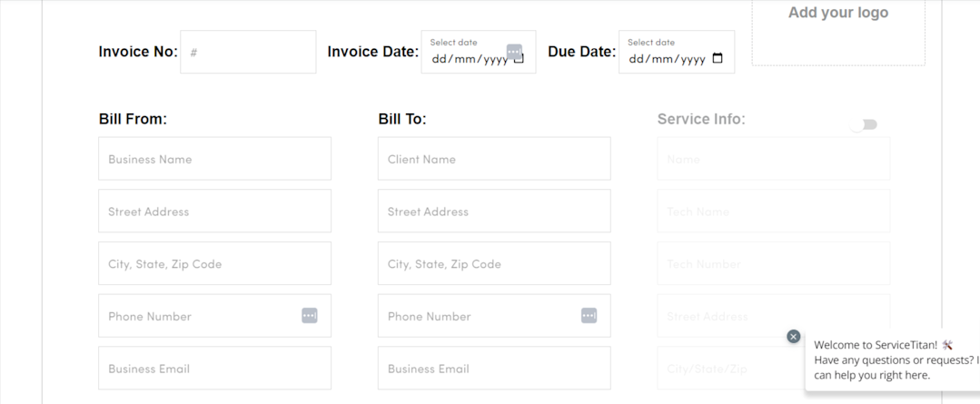This screenshot has width=980, height=404.
Task: Click Bill To Business Email field
Action: pos(494,369)
